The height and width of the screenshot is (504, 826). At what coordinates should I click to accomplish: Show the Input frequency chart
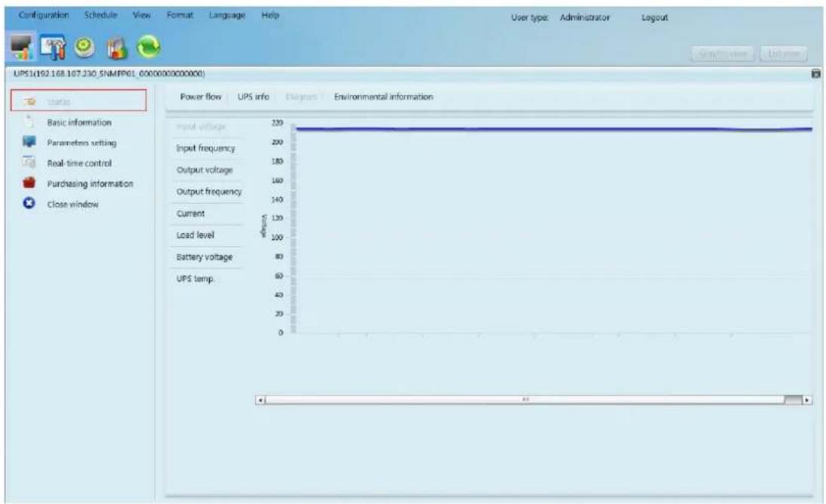click(207, 149)
